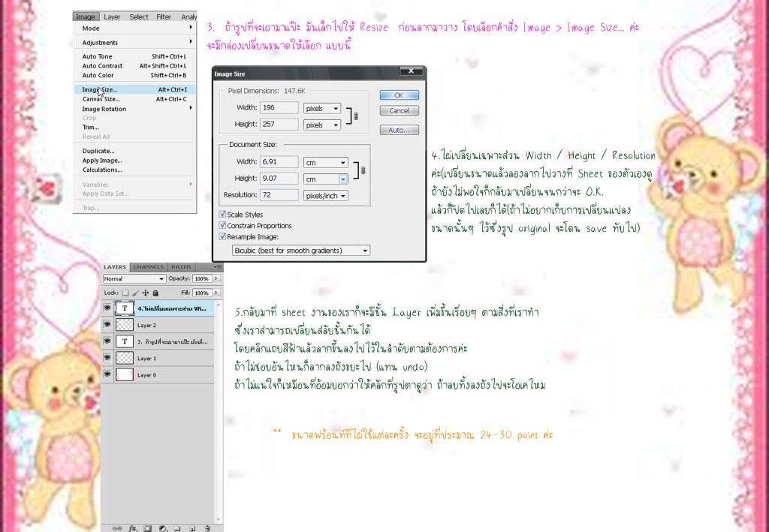Click the new group folder icon

click(177, 528)
